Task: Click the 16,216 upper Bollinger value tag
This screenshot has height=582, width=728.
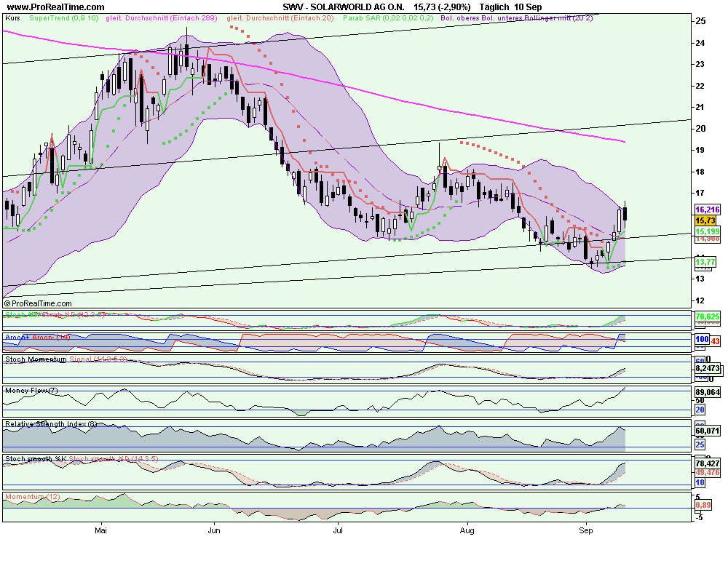Action: tap(708, 210)
